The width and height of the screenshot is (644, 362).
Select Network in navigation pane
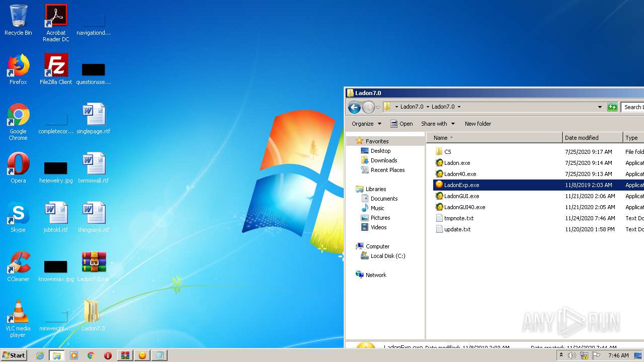pyautogui.click(x=376, y=275)
